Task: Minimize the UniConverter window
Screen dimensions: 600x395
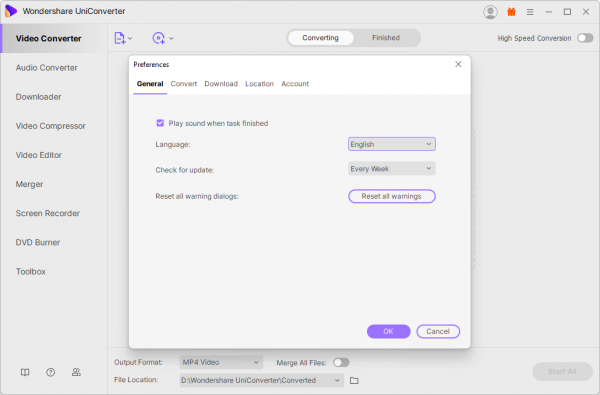Action: 549,12
